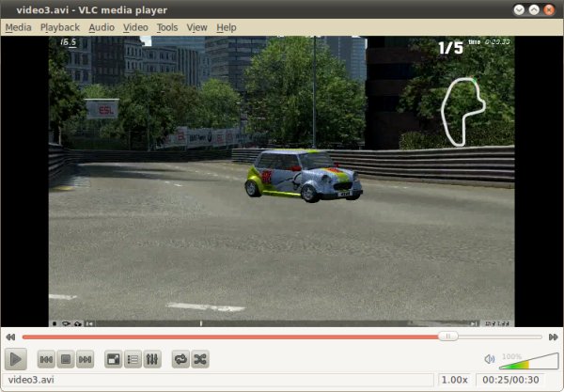Skip to the next media item
Screen dimensions: 564x392
86,359
